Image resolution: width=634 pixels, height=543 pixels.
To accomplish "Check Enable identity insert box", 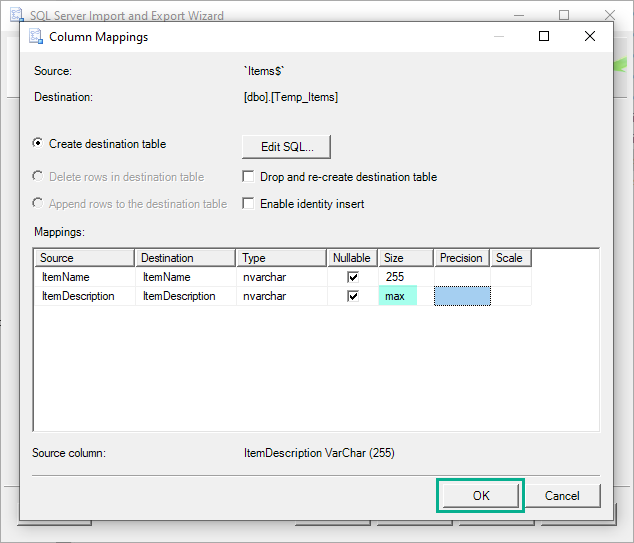I will tap(249, 204).
